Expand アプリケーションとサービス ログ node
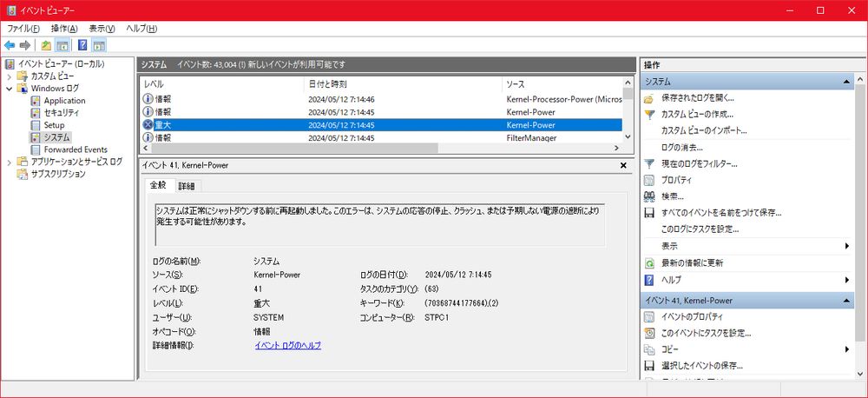Image resolution: width=868 pixels, height=398 pixels. (x=9, y=162)
